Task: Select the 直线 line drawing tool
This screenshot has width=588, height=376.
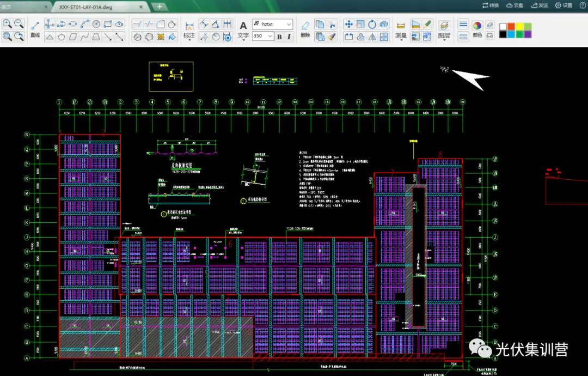Action: pos(35,26)
